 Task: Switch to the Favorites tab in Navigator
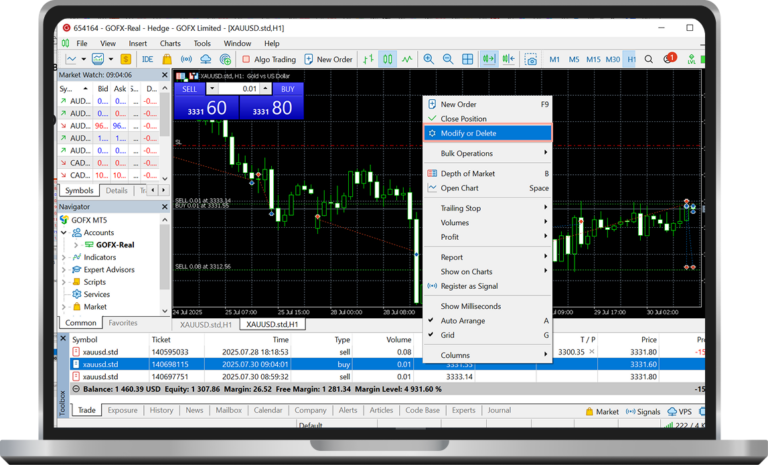tap(123, 323)
